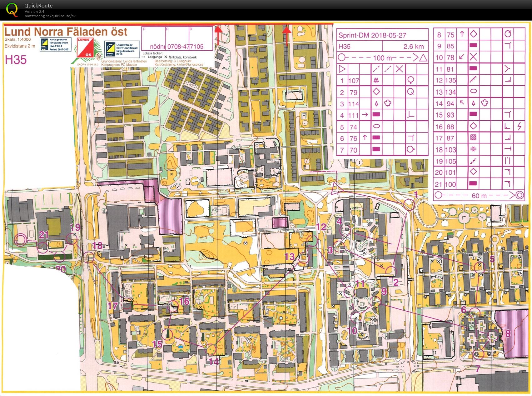Click control number 12 label on the map
Image resolution: width=532 pixels, height=396 pixels.
[x=321, y=227]
